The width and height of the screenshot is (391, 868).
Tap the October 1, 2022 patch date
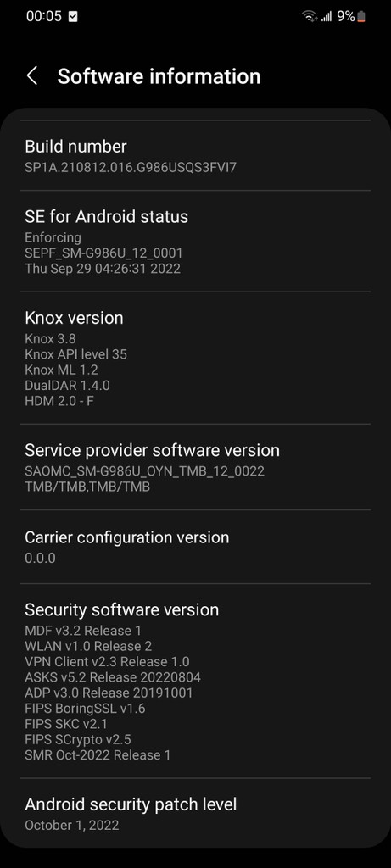(72, 825)
